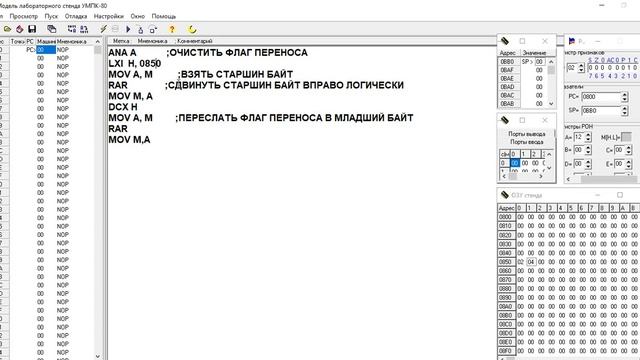This screenshot has width=640, height=360.
Task: Click the second code conversion toolbar icon
Action: pos(84,29)
